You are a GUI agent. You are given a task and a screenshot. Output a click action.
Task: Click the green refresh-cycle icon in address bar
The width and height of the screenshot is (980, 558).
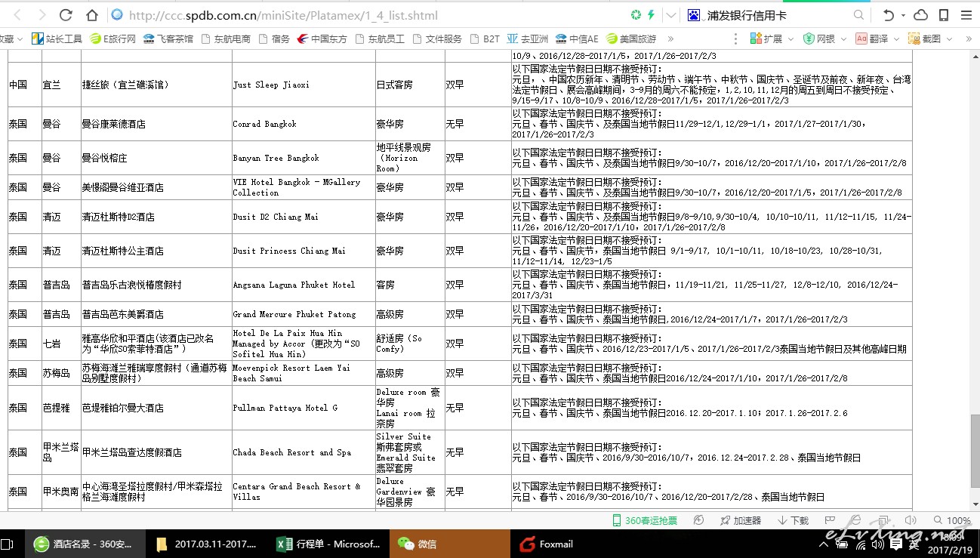coord(636,14)
